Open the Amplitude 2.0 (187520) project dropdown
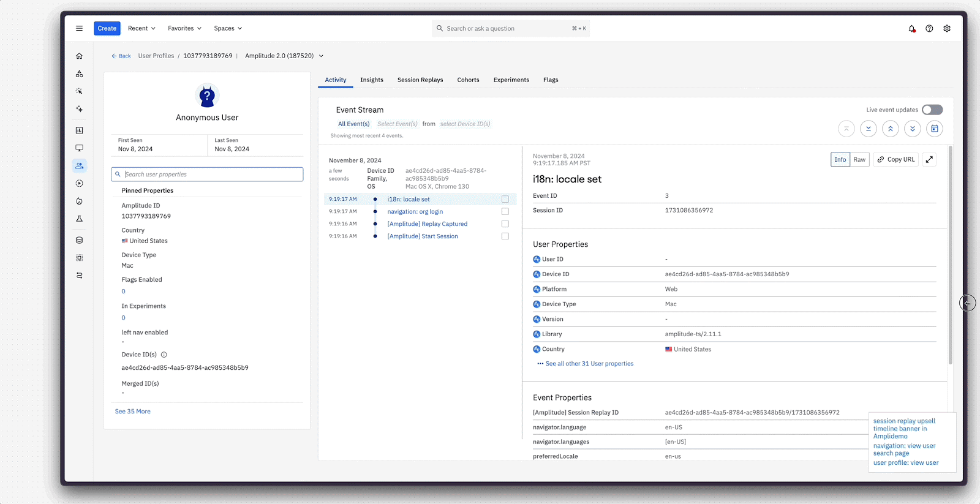Image resolution: width=980 pixels, height=504 pixels. (x=284, y=56)
